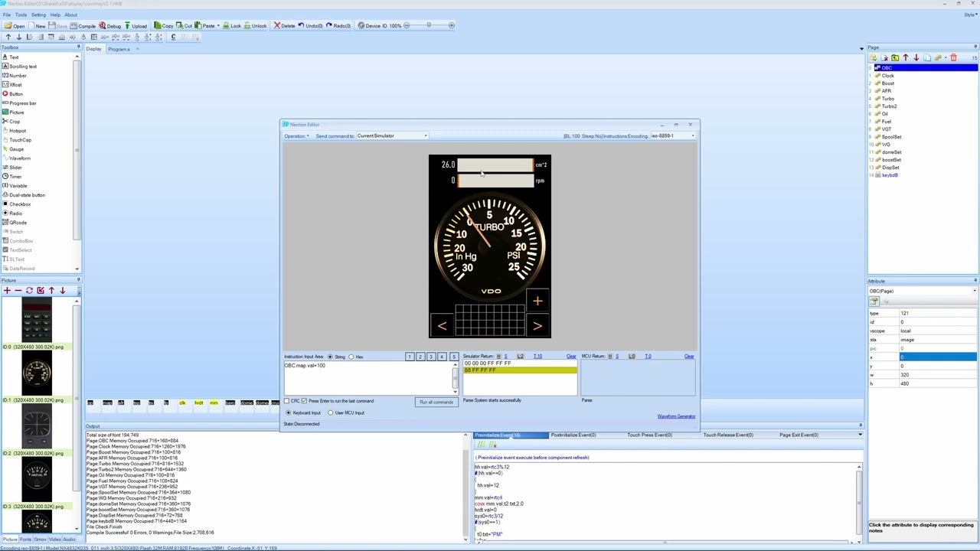Click the send-to-bottom arrow icon
980x551 pixels.
click(19, 37)
